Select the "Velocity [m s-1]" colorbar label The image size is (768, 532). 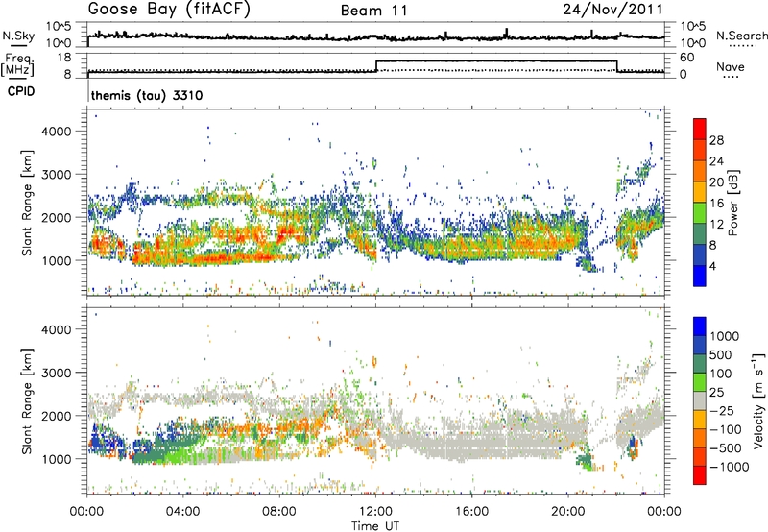click(758, 400)
